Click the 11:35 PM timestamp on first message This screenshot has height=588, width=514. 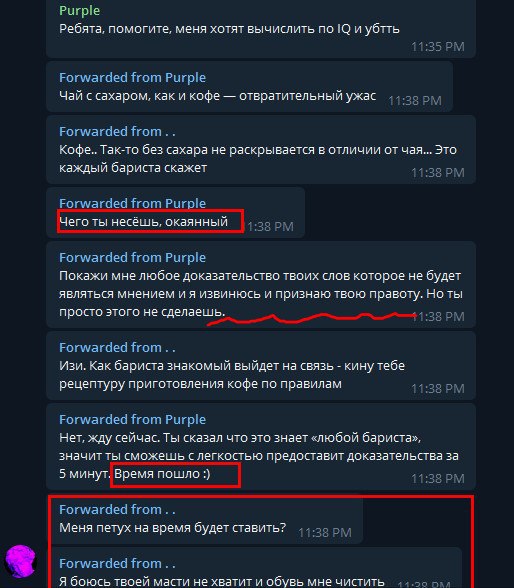tap(438, 47)
